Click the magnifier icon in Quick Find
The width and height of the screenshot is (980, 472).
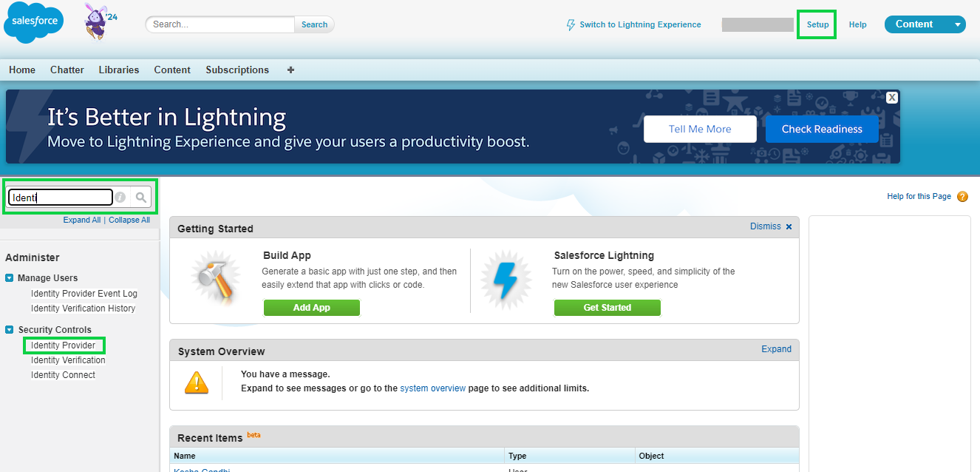pyautogui.click(x=140, y=197)
